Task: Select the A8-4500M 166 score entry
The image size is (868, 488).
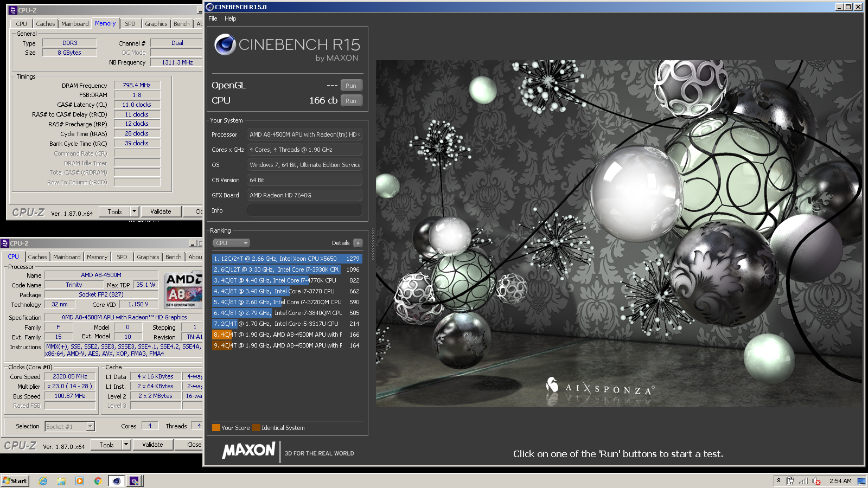Action: (x=286, y=335)
